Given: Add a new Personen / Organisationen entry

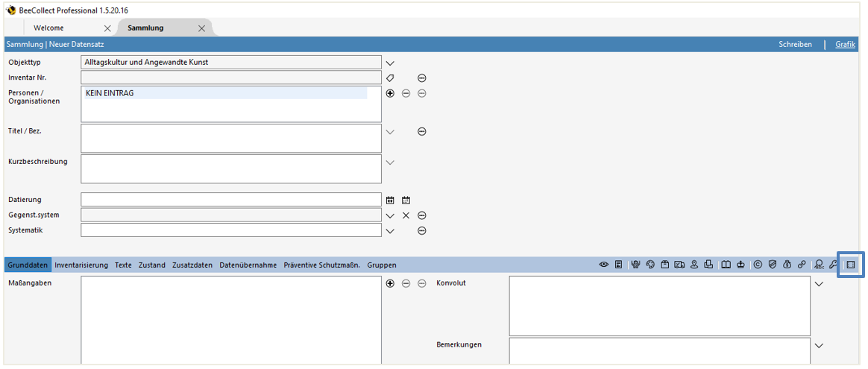Looking at the screenshot, I should (389, 93).
